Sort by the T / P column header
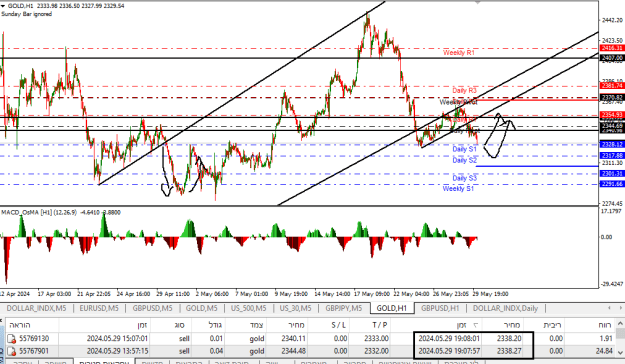This screenshot has width=625, height=364. [x=379, y=325]
